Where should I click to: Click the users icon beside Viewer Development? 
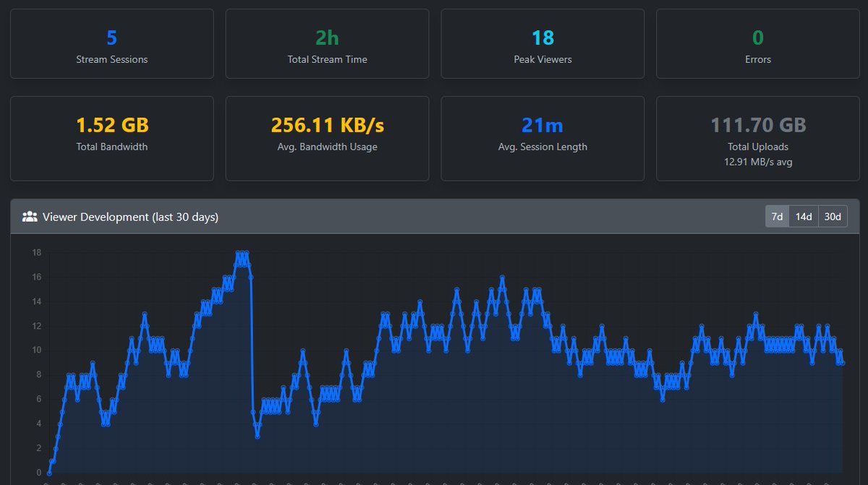click(30, 216)
